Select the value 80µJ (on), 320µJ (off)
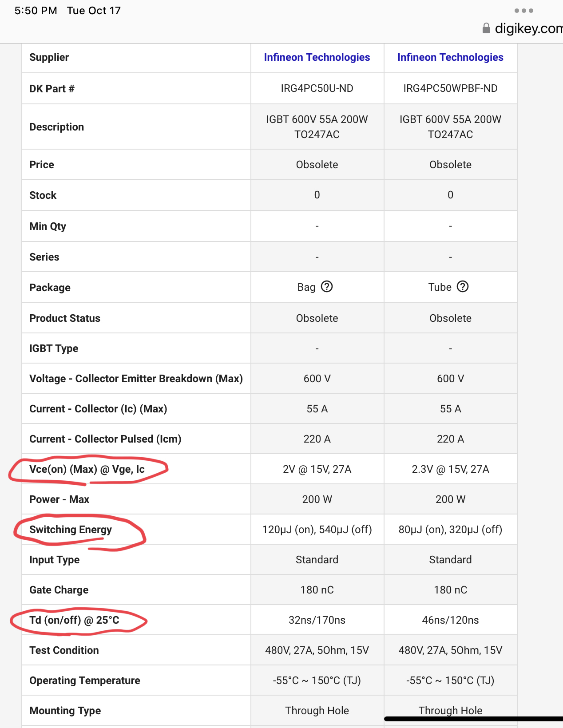This screenshot has width=563, height=728. point(450,530)
